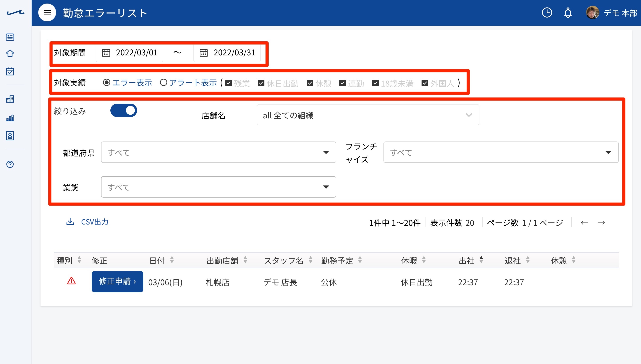Open the staff ID badge sidebar icon
641x364 pixels.
pyautogui.click(x=10, y=136)
